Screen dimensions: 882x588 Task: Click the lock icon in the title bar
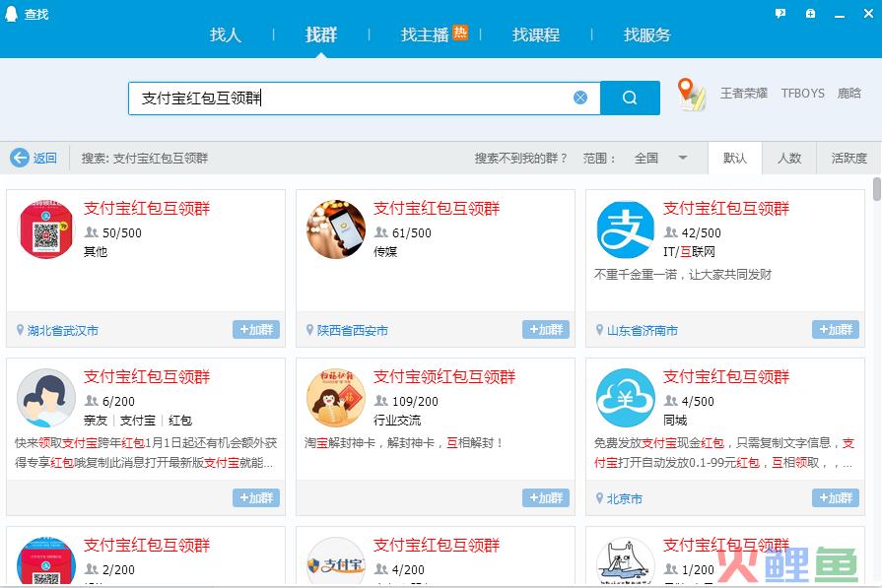[810, 13]
